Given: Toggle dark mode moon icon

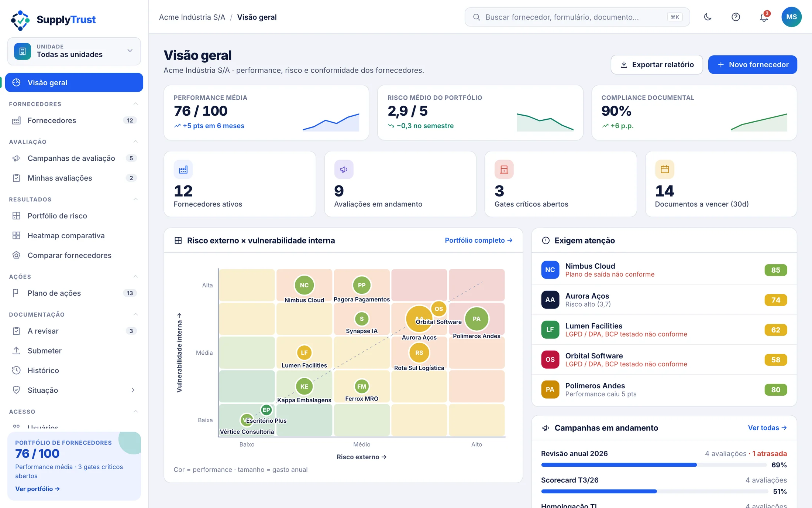Looking at the screenshot, I should click(708, 17).
